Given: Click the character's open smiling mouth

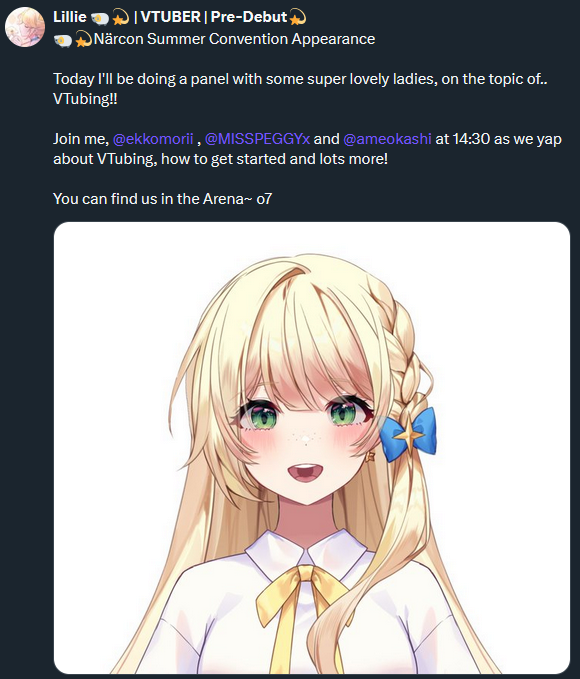Looking at the screenshot, I should [x=305, y=472].
